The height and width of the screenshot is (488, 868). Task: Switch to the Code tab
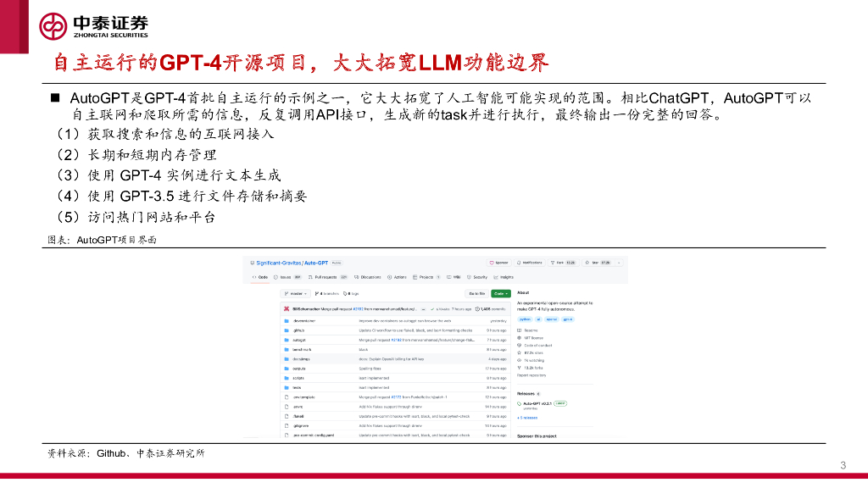(x=260, y=277)
